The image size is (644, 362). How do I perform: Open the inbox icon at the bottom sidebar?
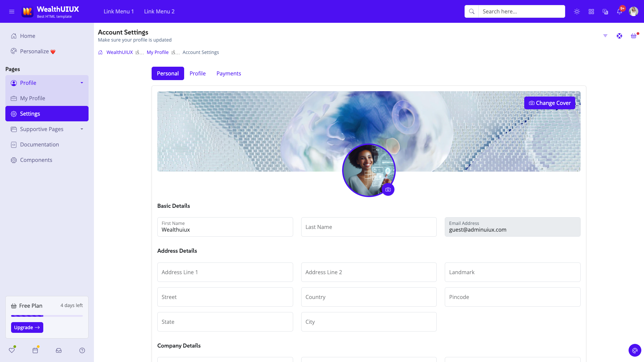[x=59, y=350]
